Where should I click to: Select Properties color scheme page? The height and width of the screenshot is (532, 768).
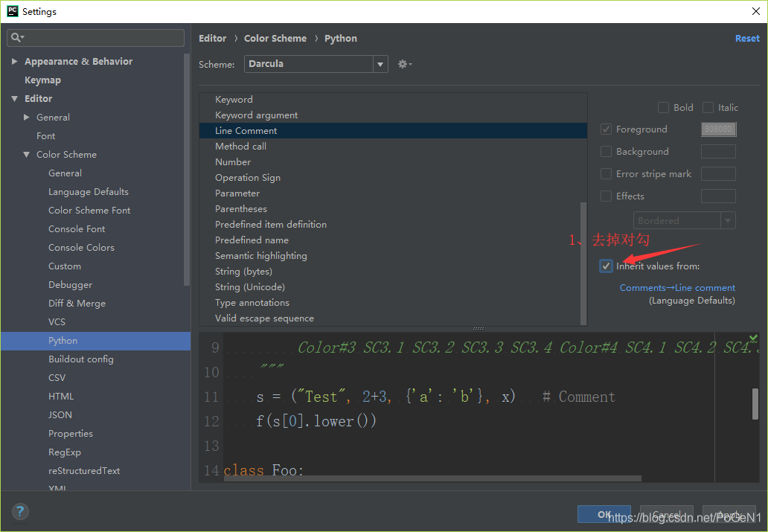point(71,434)
